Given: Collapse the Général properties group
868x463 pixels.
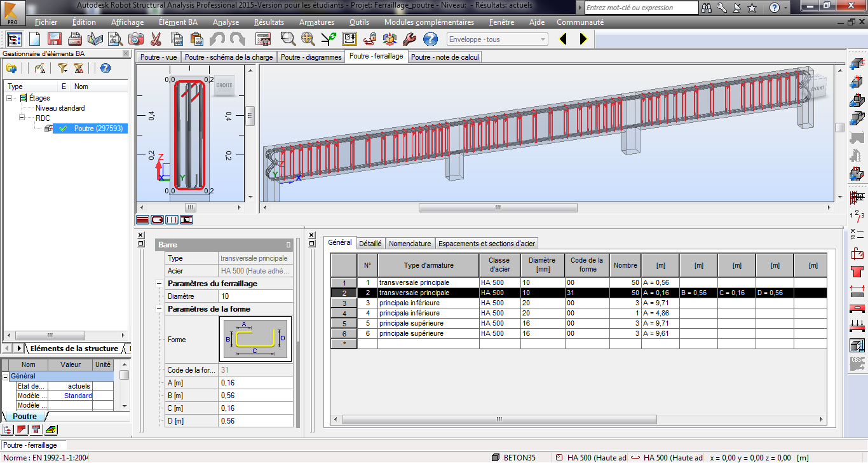Looking at the screenshot, I should tap(6, 377).
